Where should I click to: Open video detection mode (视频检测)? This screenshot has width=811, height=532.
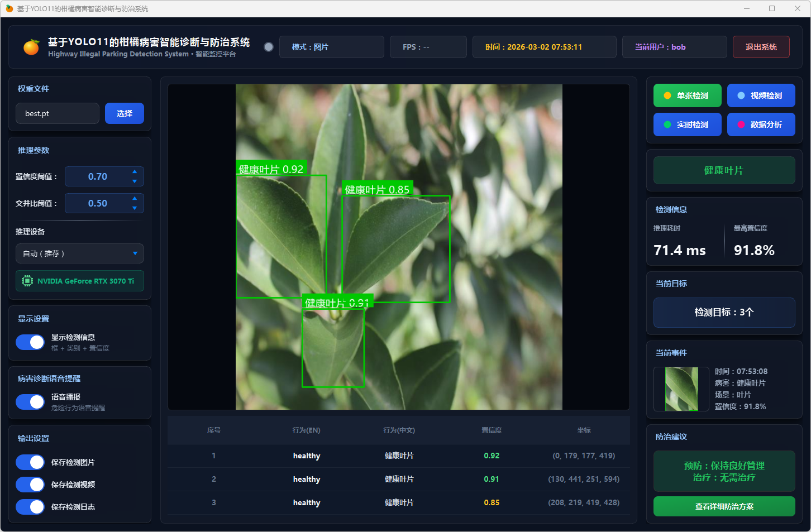coord(761,95)
